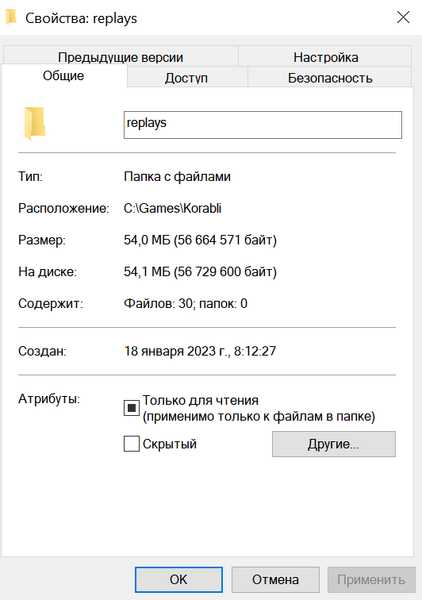The height and width of the screenshot is (600, 422).
Task: Click the large yellow folder icon beside name
Action: (x=35, y=123)
